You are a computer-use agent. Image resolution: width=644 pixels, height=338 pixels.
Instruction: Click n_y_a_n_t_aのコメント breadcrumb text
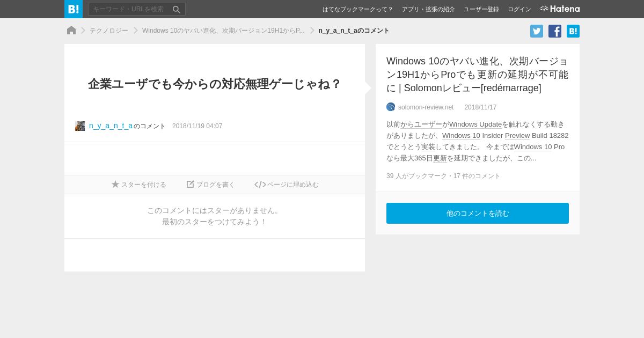coord(354,31)
